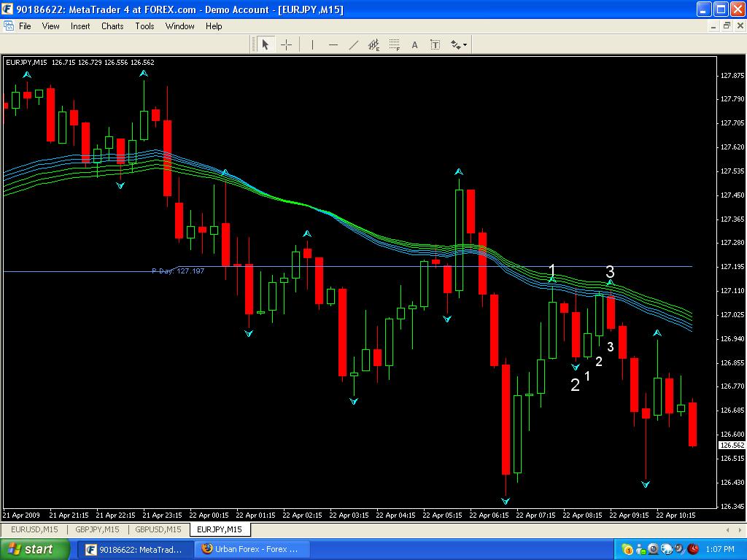Switch to Urban Forex Firefox taskbar button
The image size is (747, 560).
point(252,550)
